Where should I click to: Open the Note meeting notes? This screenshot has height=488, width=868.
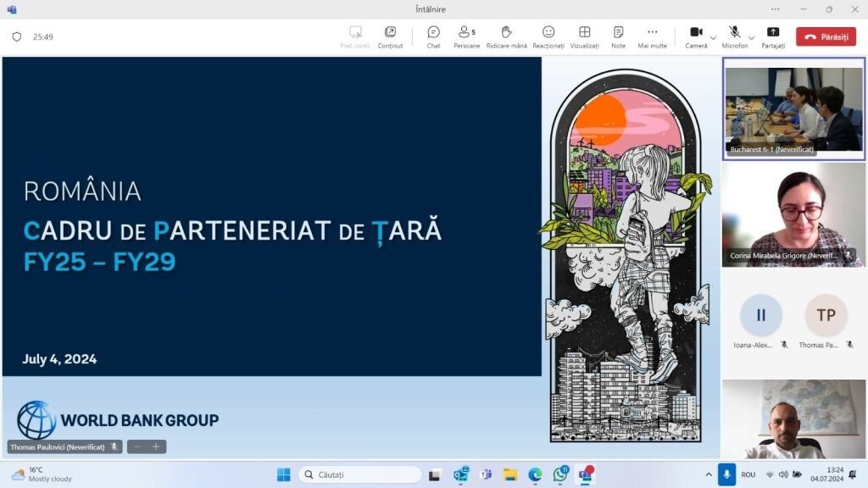(x=618, y=36)
